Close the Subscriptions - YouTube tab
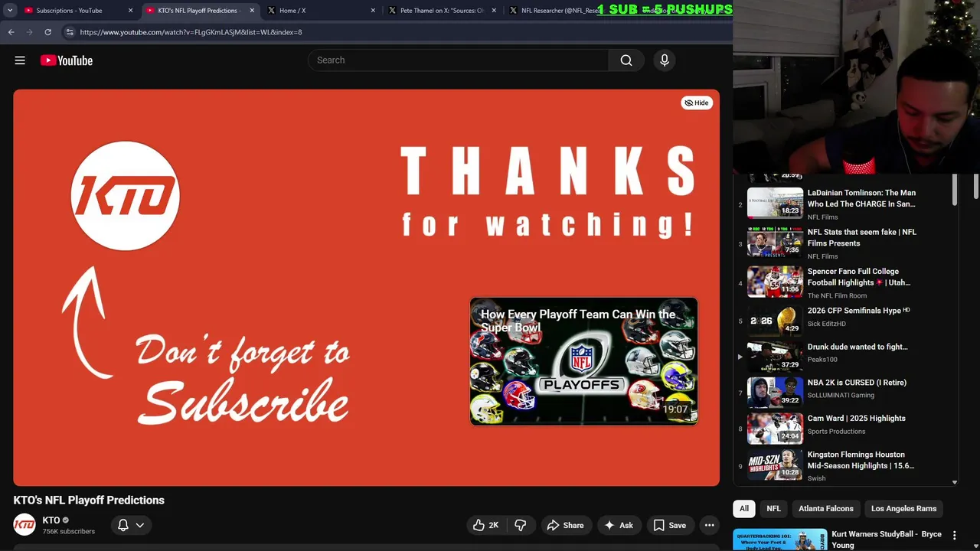The height and width of the screenshot is (551, 980). 130,11
